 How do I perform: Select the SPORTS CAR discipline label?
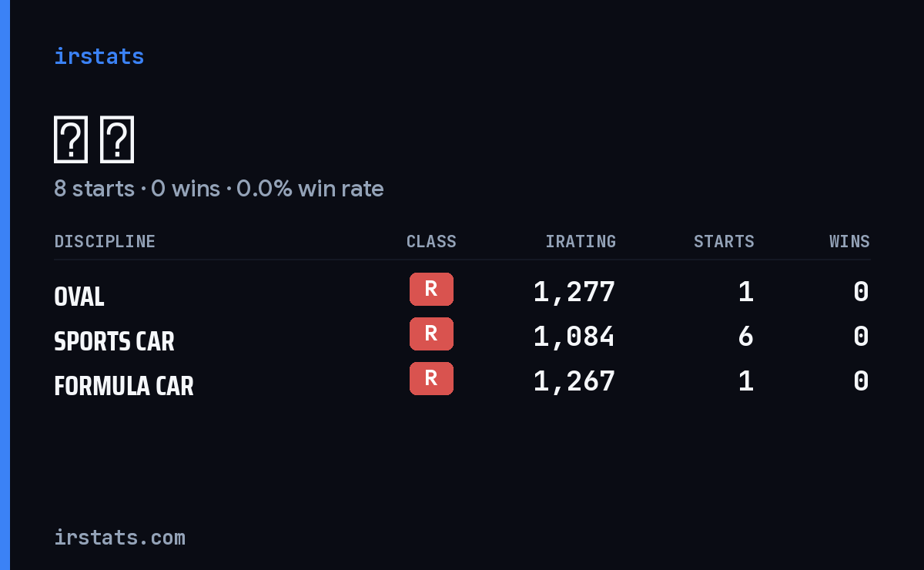(x=114, y=341)
